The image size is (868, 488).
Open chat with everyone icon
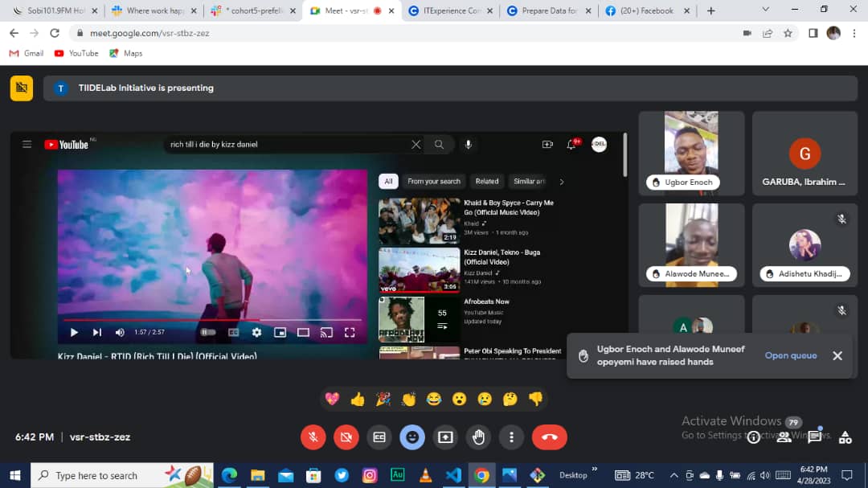click(814, 437)
